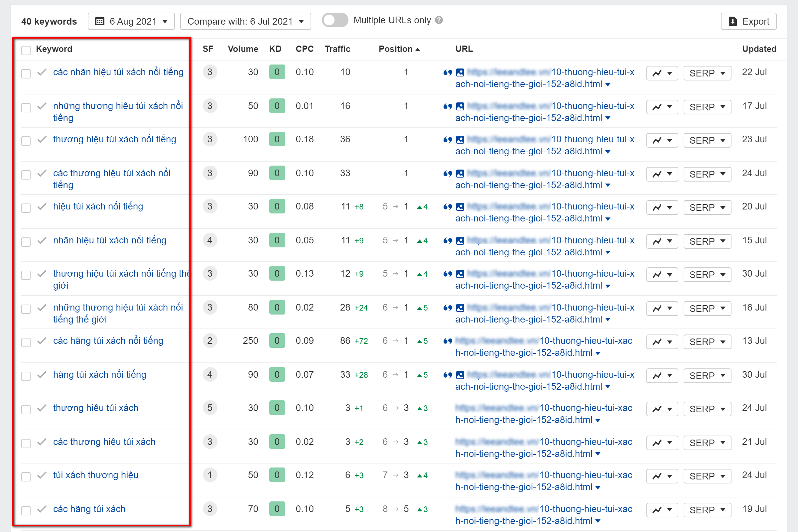798x532 pixels.
Task: Click the SF badge 5 for thương hiệu túi xách
Action: pyautogui.click(x=210, y=408)
